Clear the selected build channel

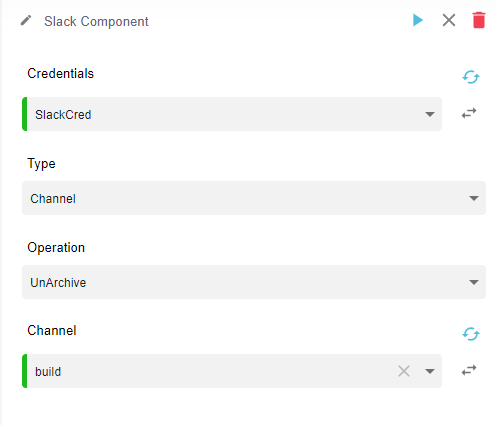coord(404,371)
